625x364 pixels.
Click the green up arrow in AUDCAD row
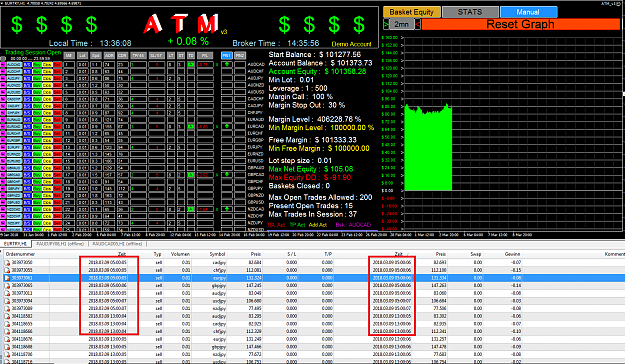tap(226, 64)
